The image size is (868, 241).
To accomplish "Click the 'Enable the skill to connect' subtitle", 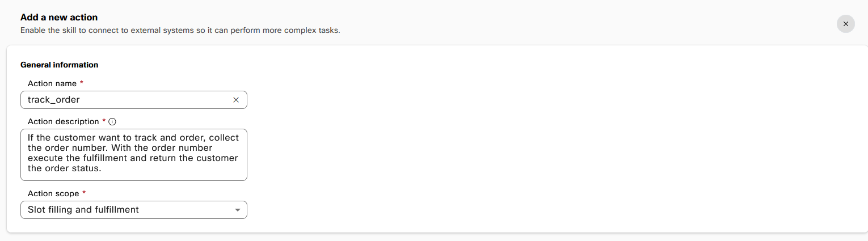I will pyautogui.click(x=180, y=30).
